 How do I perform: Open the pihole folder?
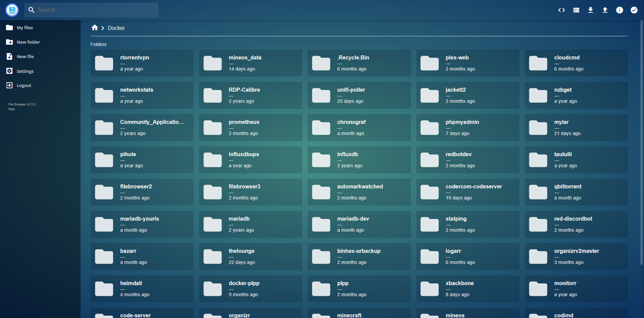[142, 160]
